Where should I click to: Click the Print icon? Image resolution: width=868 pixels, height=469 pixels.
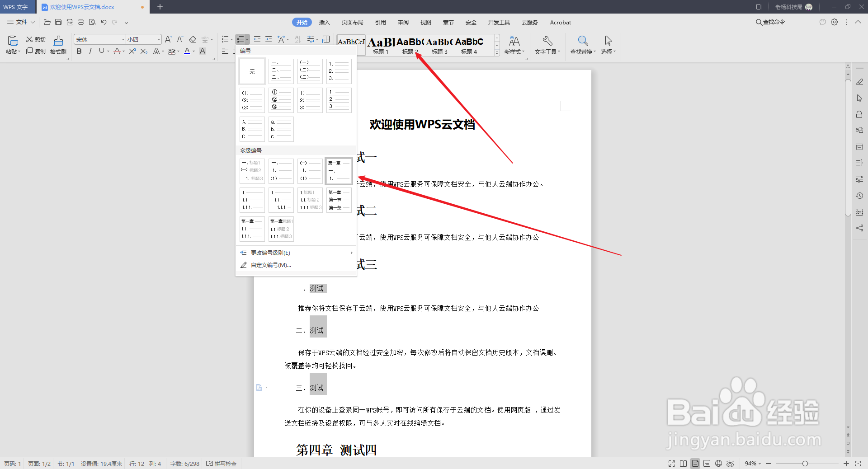(81, 22)
